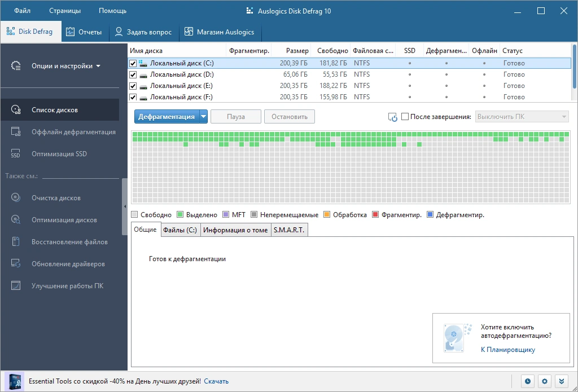578x392 pixels.
Task: Sort by the Размер column header
Action: pos(297,51)
